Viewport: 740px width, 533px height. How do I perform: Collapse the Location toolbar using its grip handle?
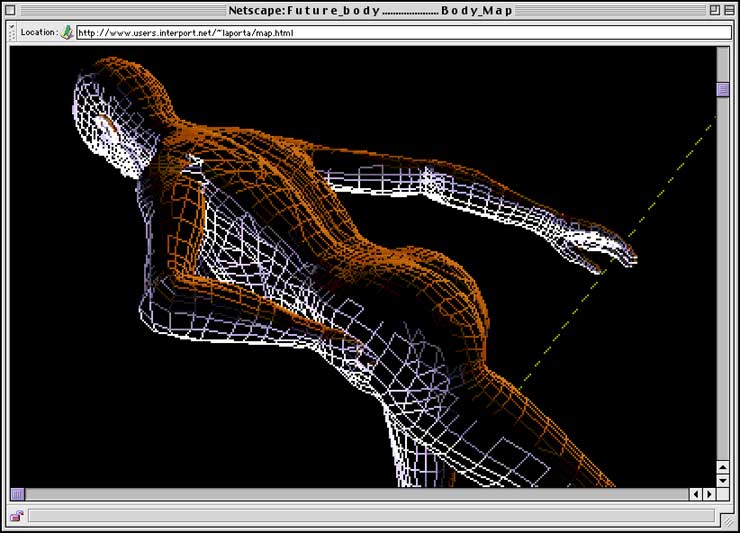tap(12, 32)
